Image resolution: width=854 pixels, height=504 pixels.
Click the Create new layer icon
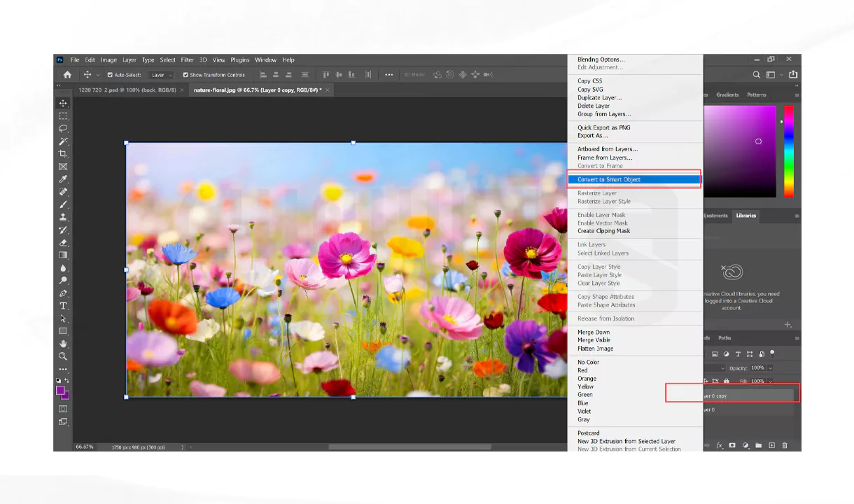point(771,445)
